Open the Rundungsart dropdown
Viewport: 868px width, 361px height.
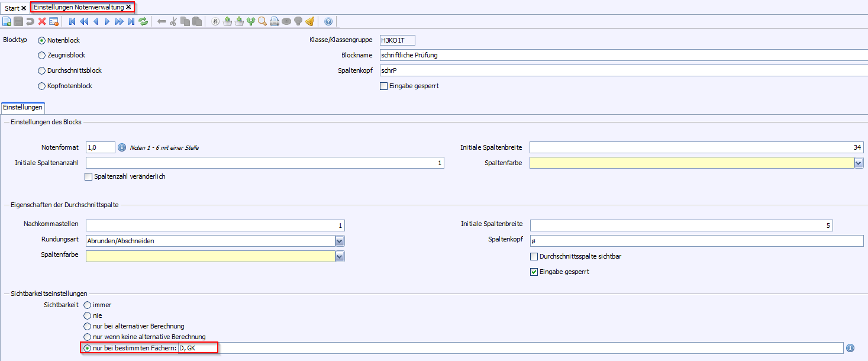340,241
